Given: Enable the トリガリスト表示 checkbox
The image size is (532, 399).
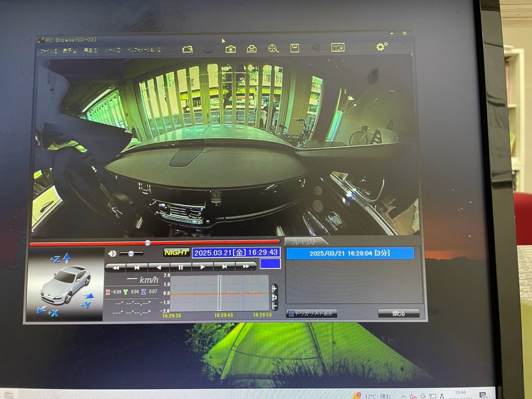Looking at the screenshot, I should 291,314.
